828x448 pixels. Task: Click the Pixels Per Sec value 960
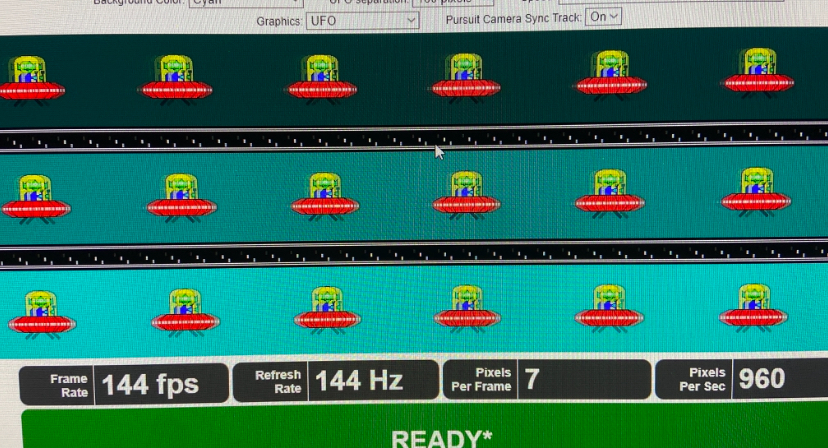(761, 378)
